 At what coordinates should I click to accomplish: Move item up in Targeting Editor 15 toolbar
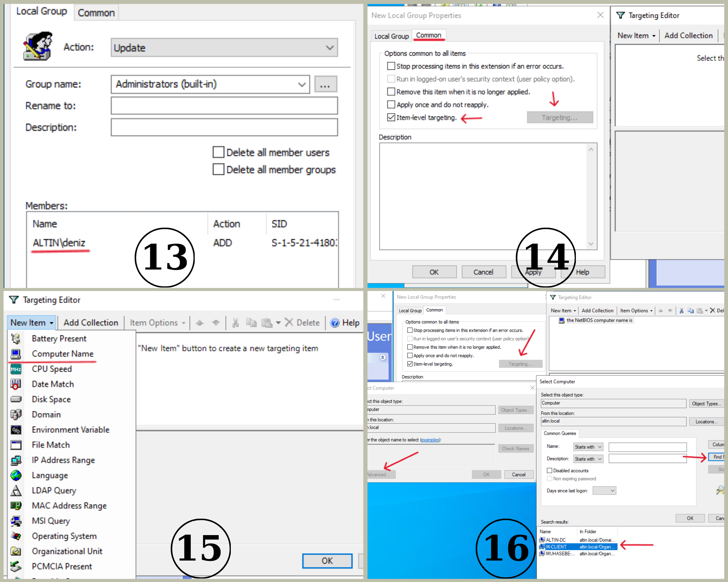pos(199,323)
